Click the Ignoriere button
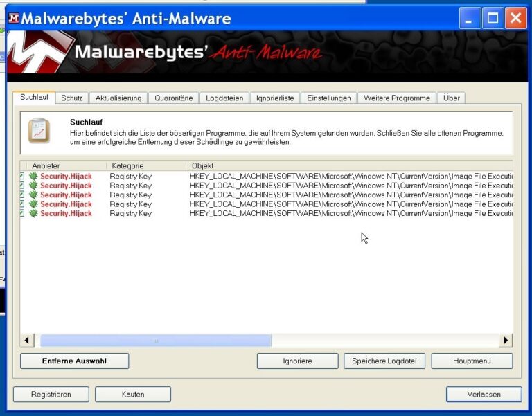 coord(297,361)
